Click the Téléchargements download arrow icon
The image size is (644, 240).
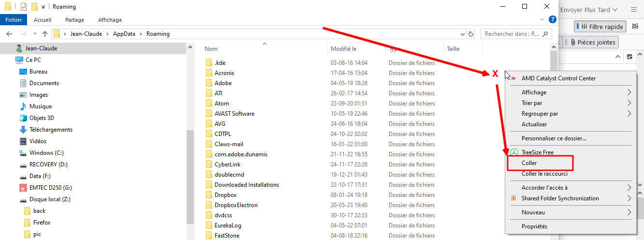pos(23,130)
